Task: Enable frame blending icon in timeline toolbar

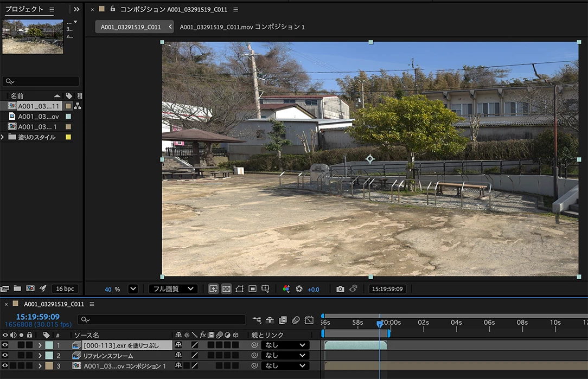Action: tap(283, 320)
